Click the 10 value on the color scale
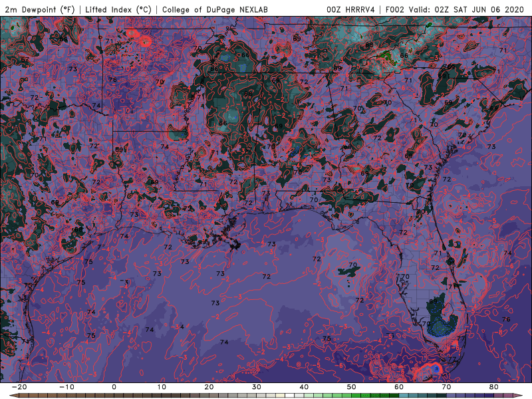Viewport: 532px width, 399px height. pos(162,387)
